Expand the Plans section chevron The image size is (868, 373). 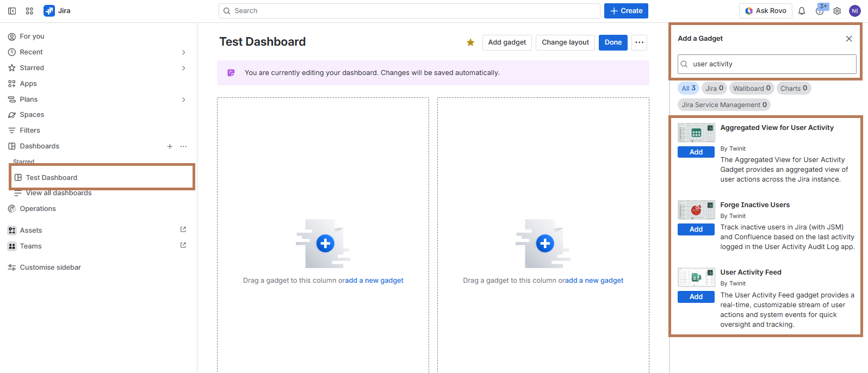pos(183,100)
